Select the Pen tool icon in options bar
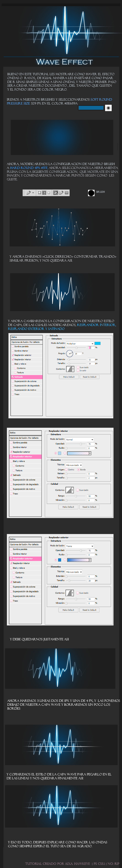The height and width of the screenshot is (868, 122). [x=56, y=193]
